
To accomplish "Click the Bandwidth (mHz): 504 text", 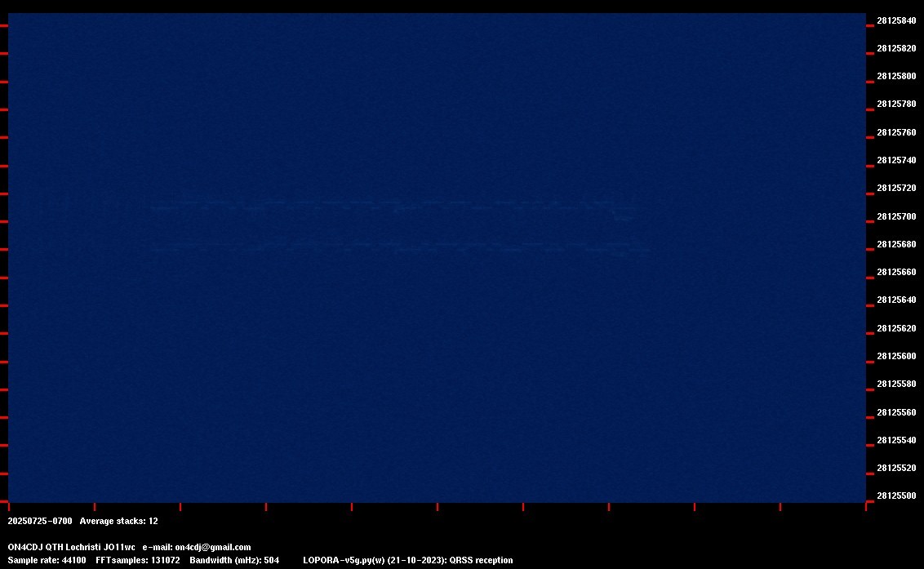I will coord(234,560).
